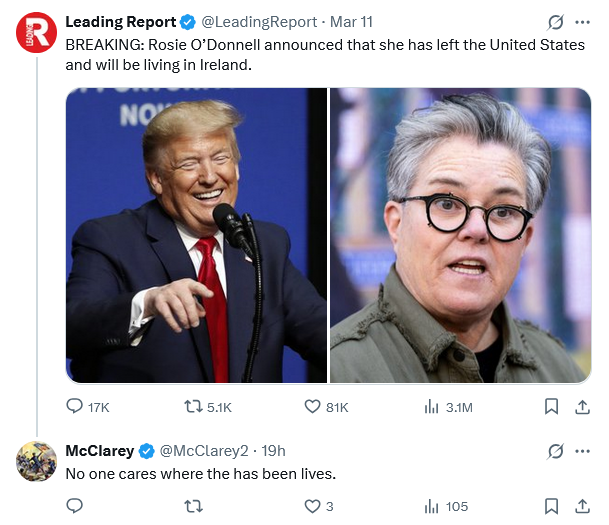The width and height of the screenshot is (609, 525).
Task: Bookmark McClarey's reply
Action: coord(551,506)
